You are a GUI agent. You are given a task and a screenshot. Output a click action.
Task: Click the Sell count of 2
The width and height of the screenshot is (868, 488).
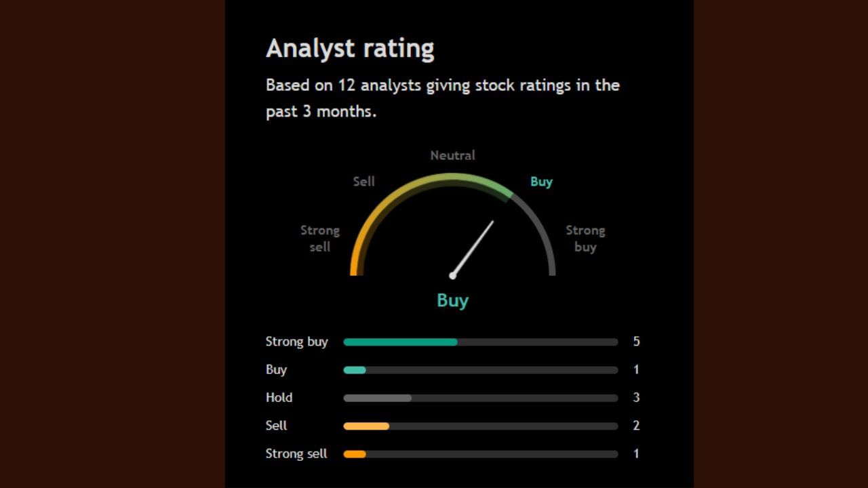[636, 426]
